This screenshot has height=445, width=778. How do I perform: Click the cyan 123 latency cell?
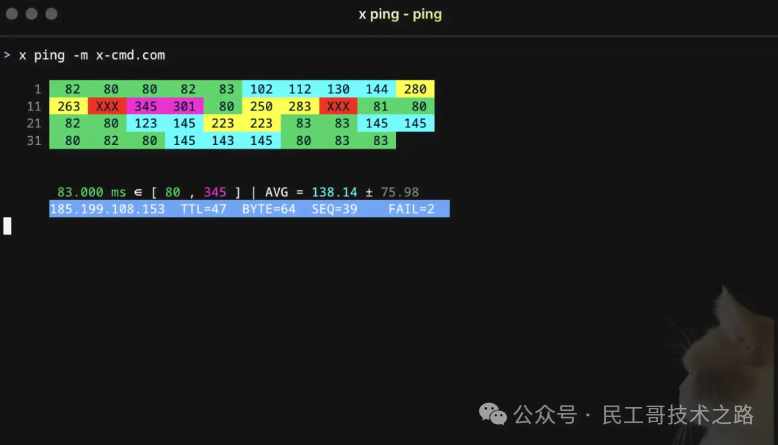(145, 123)
